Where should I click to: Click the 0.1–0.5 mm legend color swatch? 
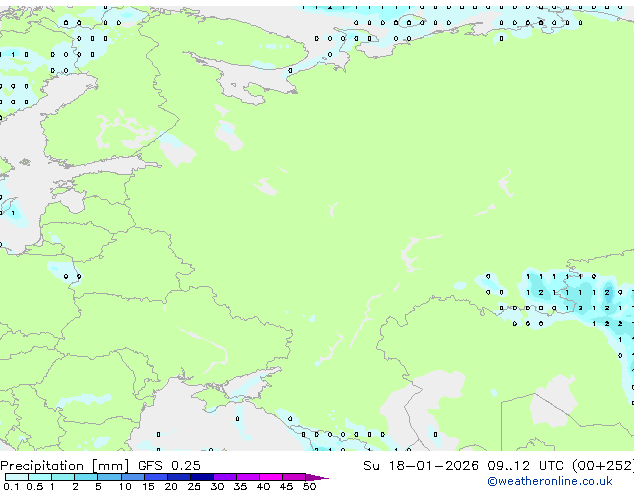point(17,477)
